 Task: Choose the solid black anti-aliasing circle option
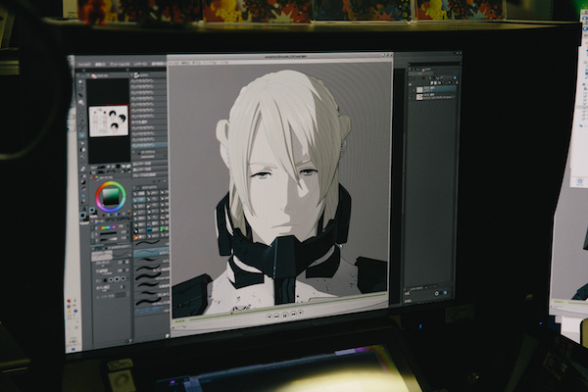[105, 280]
